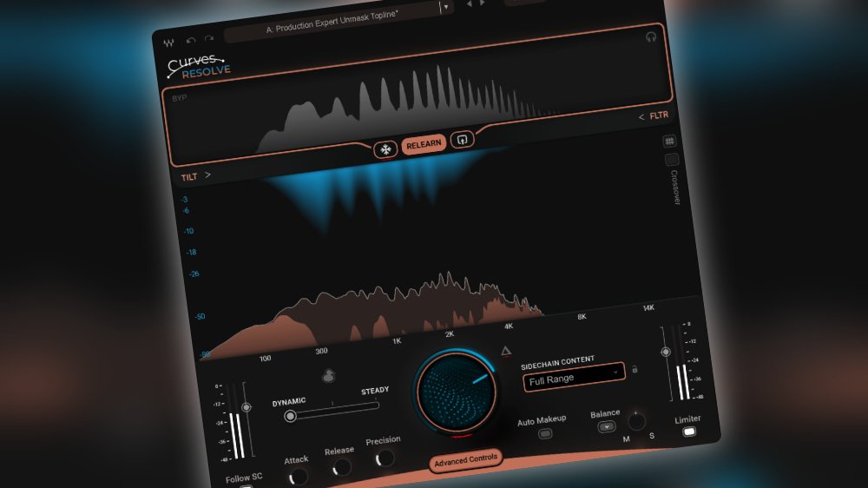Click the Dynamic-Steady slider handle
Screen dimensions: 868x488
290,416
